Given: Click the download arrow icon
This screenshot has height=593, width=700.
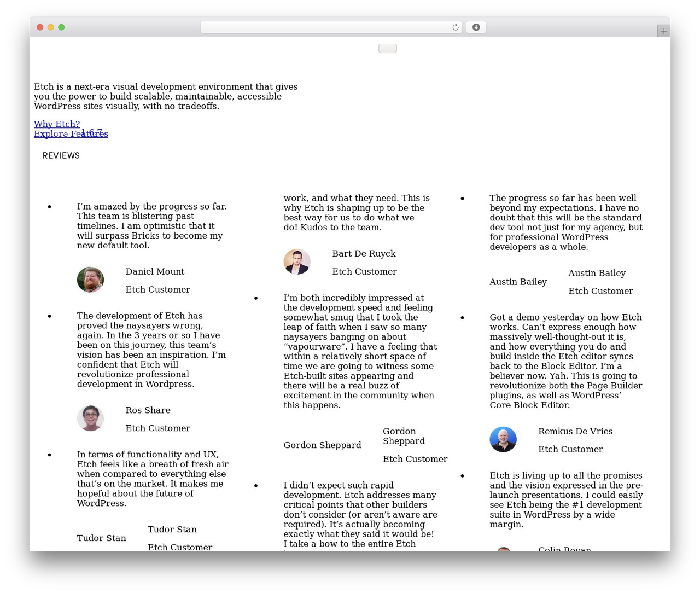Looking at the screenshot, I should 476,27.
